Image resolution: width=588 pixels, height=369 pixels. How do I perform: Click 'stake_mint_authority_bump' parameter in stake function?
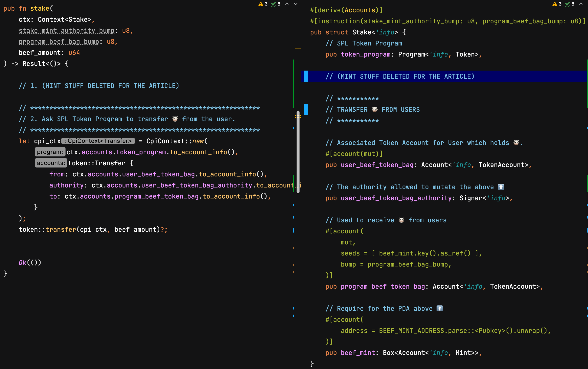(66, 31)
